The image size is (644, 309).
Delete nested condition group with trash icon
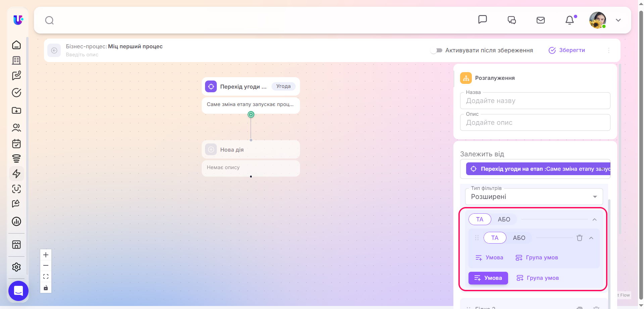coord(579,238)
